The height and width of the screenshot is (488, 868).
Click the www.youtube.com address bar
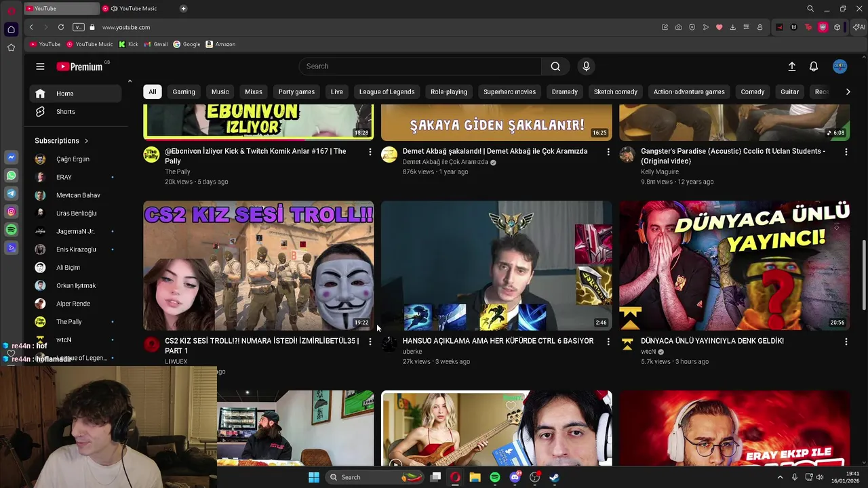pos(126,27)
